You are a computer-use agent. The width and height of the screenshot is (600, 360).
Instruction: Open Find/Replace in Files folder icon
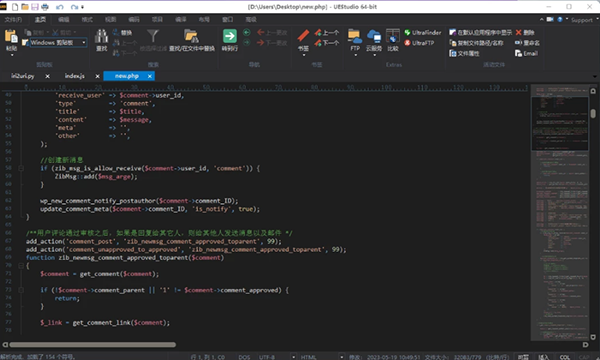pos(191,36)
